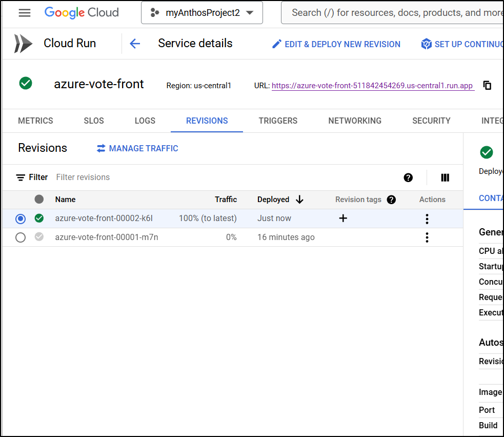Viewport: 504px width, 437px height.
Task: Click revision name azure-vote-front-00001-m7n
Action: 107,237
